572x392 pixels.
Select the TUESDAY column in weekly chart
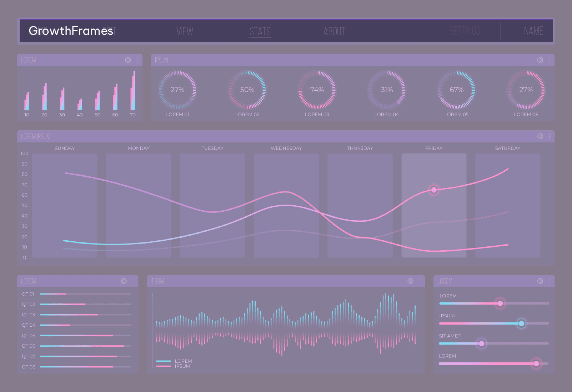coord(212,206)
